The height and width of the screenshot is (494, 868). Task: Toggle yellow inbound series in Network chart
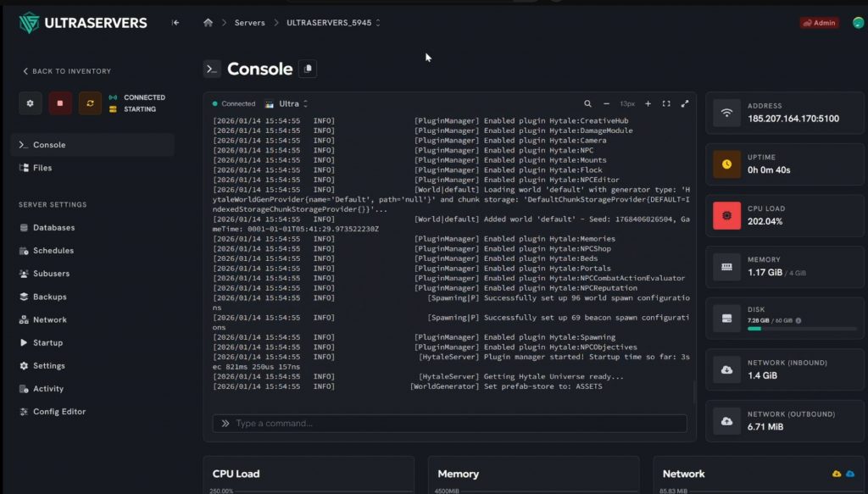click(x=837, y=474)
